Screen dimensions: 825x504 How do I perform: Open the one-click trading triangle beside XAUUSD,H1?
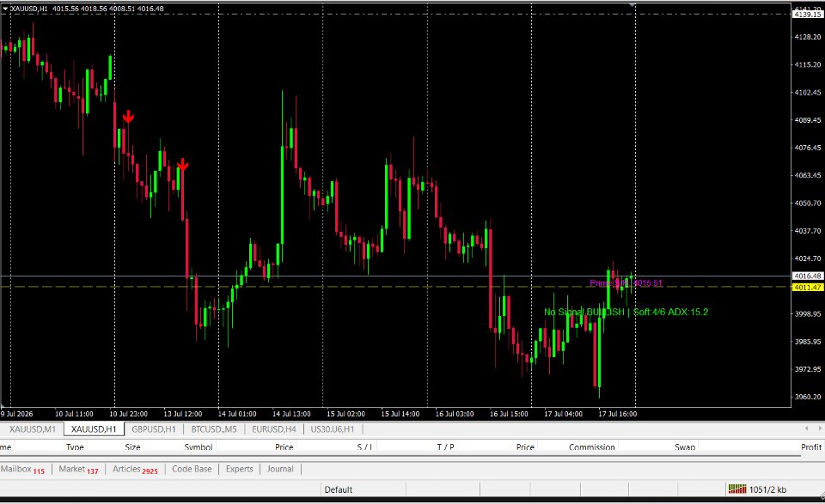[x=5, y=9]
